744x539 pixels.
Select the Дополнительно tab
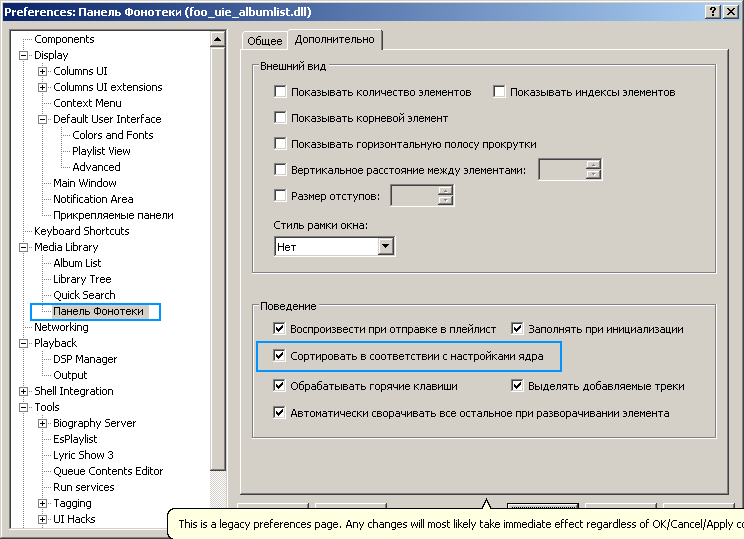point(335,40)
